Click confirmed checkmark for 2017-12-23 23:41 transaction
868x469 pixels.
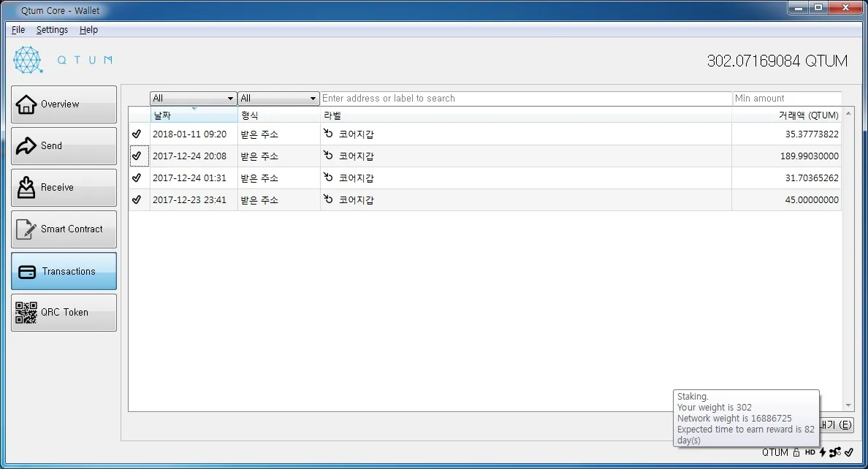137,200
